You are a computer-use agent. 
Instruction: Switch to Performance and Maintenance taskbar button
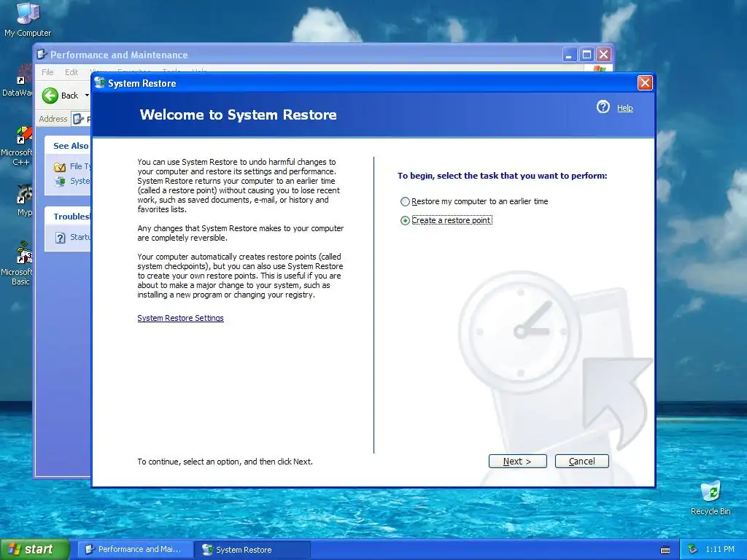[x=135, y=550]
